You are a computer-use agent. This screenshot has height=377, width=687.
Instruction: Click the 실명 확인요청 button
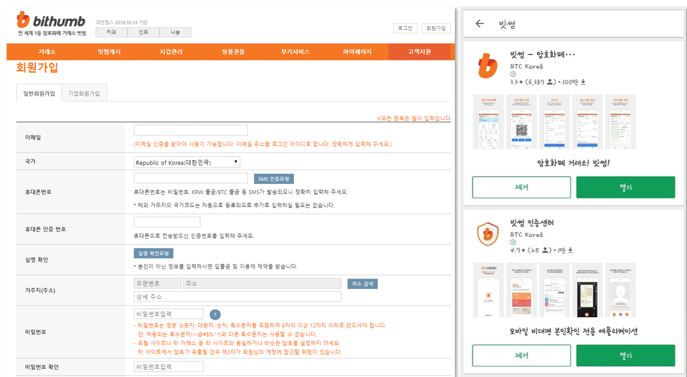coord(153,253)
